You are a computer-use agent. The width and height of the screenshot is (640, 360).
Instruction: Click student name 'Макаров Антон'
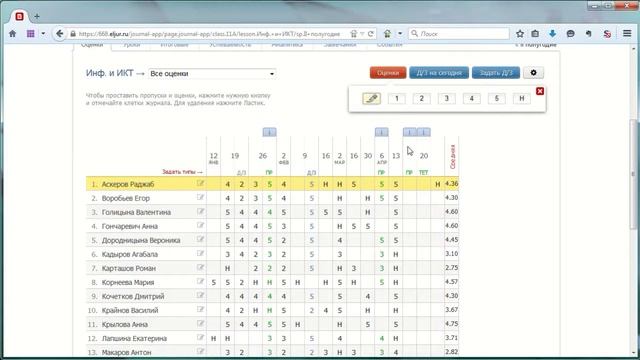pos(127,352)
